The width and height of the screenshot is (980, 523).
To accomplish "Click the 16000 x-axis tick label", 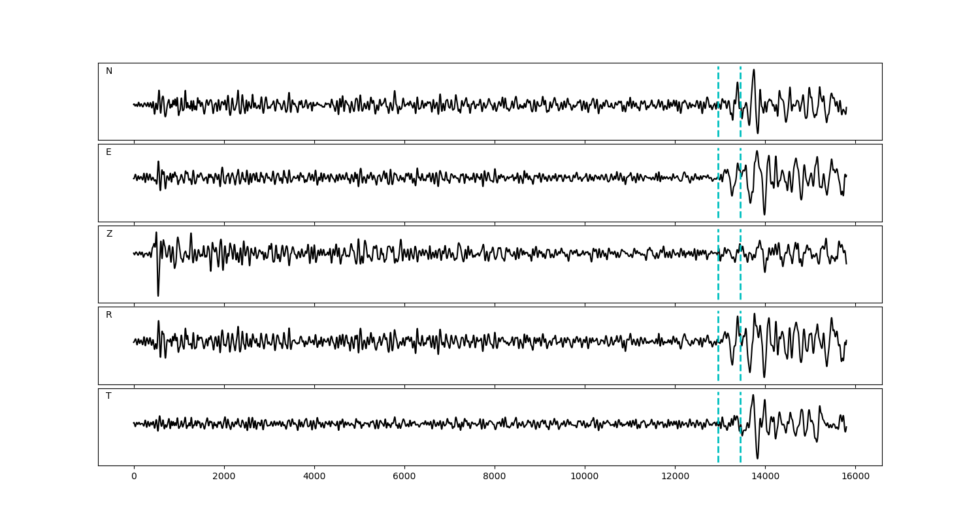I will [x=855, y=477].
